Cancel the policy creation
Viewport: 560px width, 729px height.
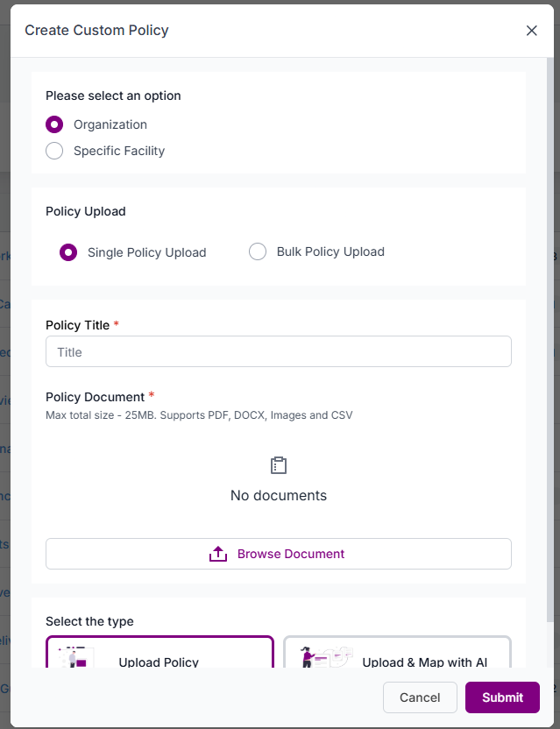(x=420, y=697)
